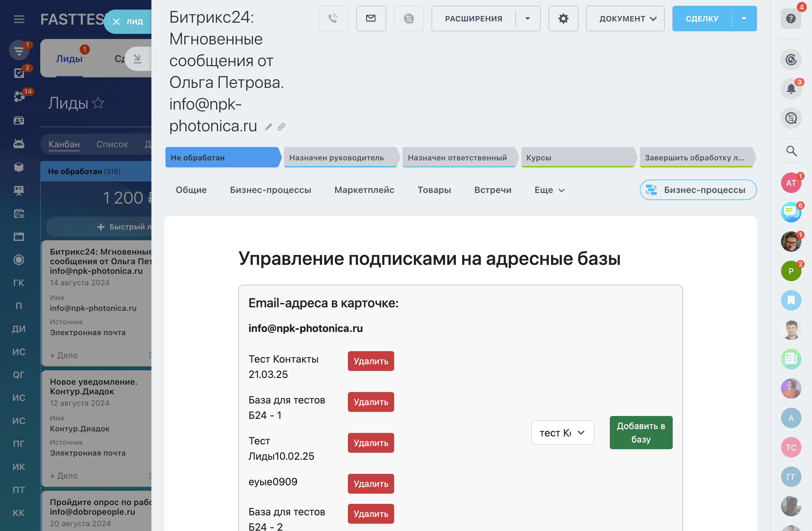This screenshot has width=812, height=531.
Task: Open the Документ dropdown
Action: 625,19
